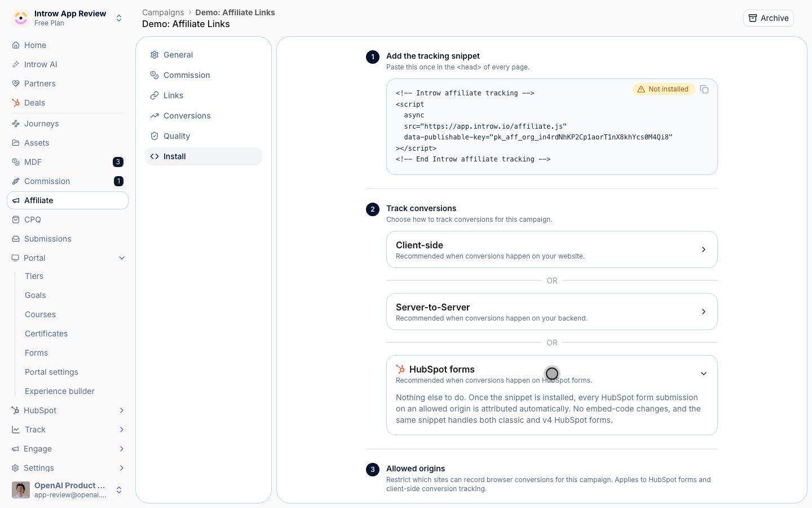Go to Affiliate in the sidebar
This screenshot has height=508, width=812.
click(68, 200)
